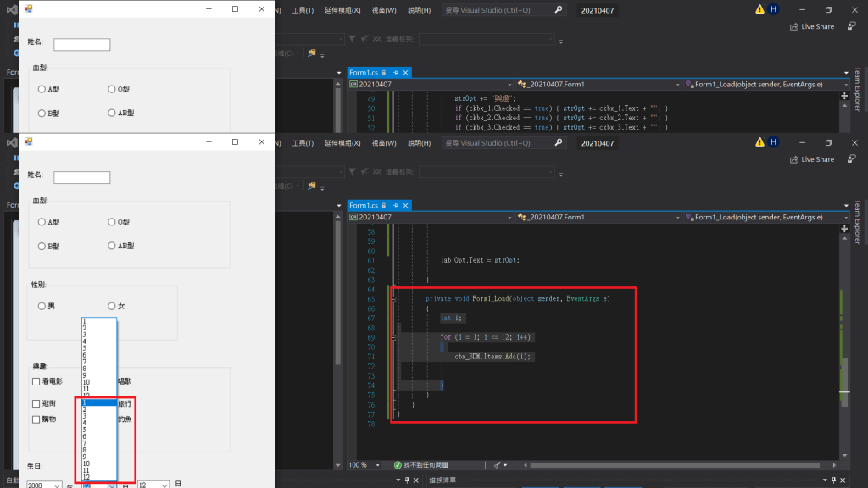Open 延伸模組(X) menu in bottom window
The width and height of the screenshot is (868, 488).
pos(342,142)
